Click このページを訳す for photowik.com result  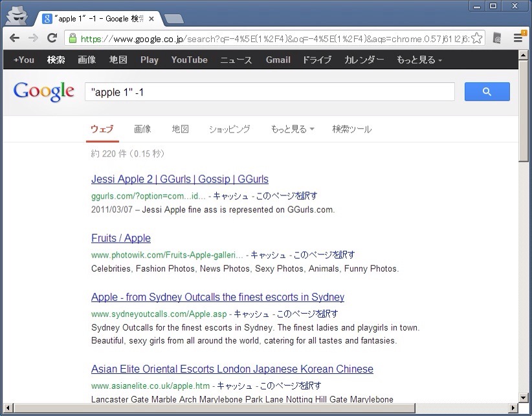pos(324,255)
